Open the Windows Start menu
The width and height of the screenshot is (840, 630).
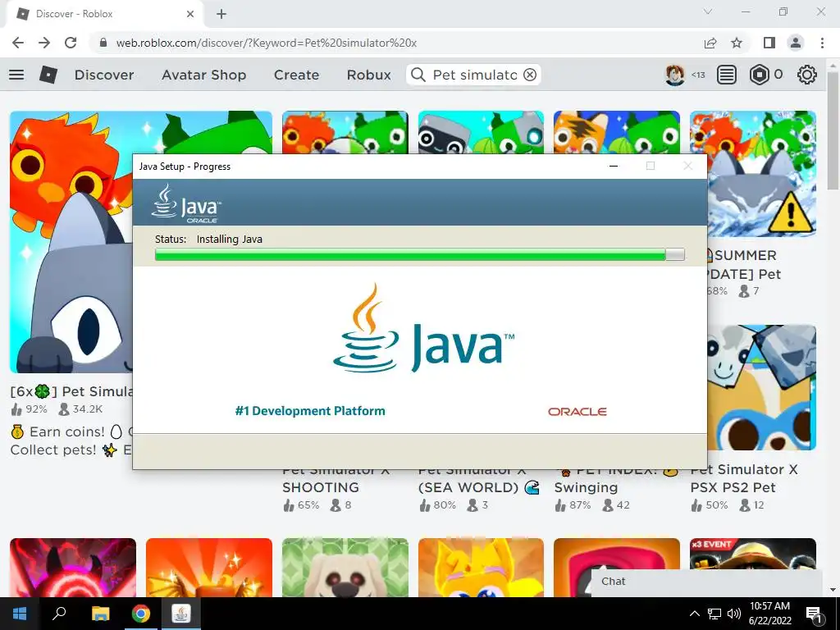(x=20, y=614)
